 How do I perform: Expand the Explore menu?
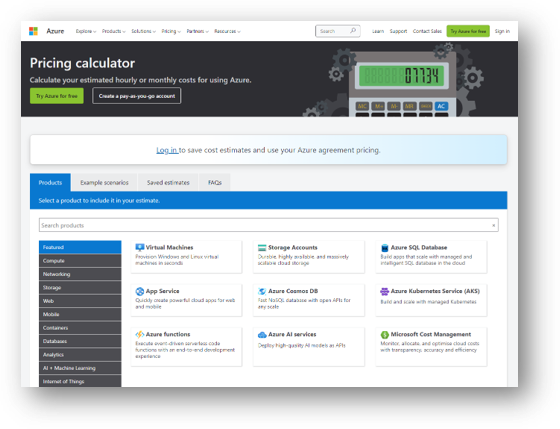tap(86, 31)
